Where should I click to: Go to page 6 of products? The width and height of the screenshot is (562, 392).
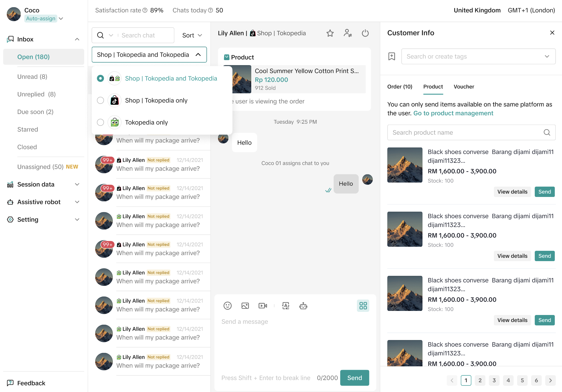coord(536,380)
